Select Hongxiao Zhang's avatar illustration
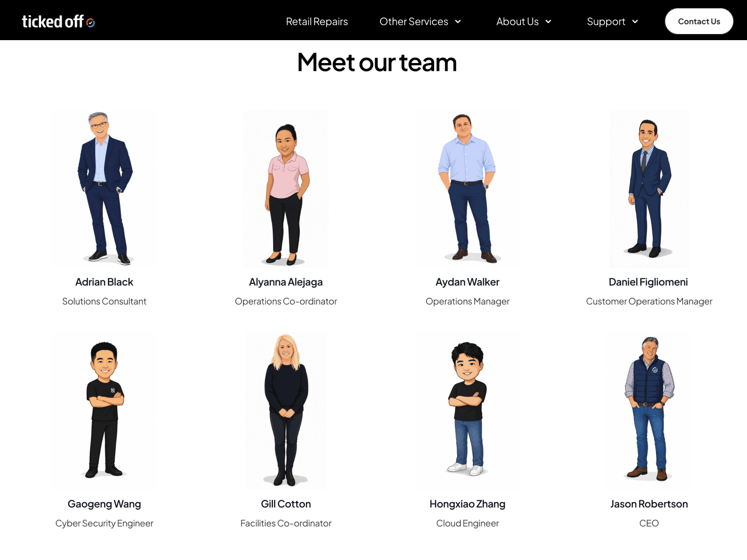 click(x=467, y=411)
